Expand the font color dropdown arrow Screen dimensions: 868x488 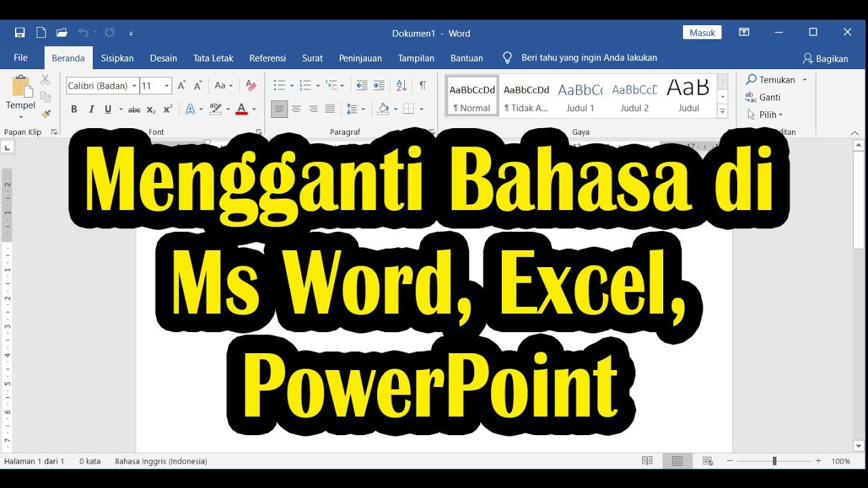tap(254, 109)
